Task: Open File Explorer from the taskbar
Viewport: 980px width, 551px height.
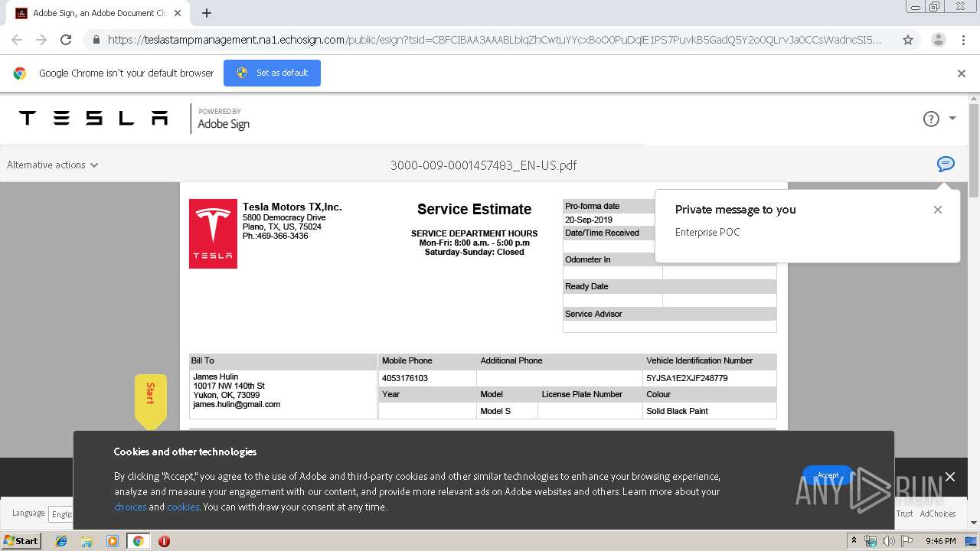Action: pos(87,541)
